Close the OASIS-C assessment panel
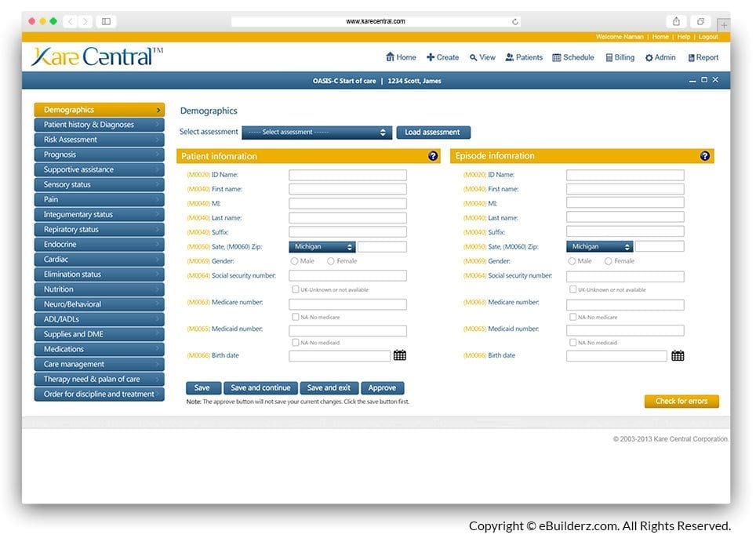Viewport: 756px width, 549px height. pyautogui.click(x=715, y=80)
